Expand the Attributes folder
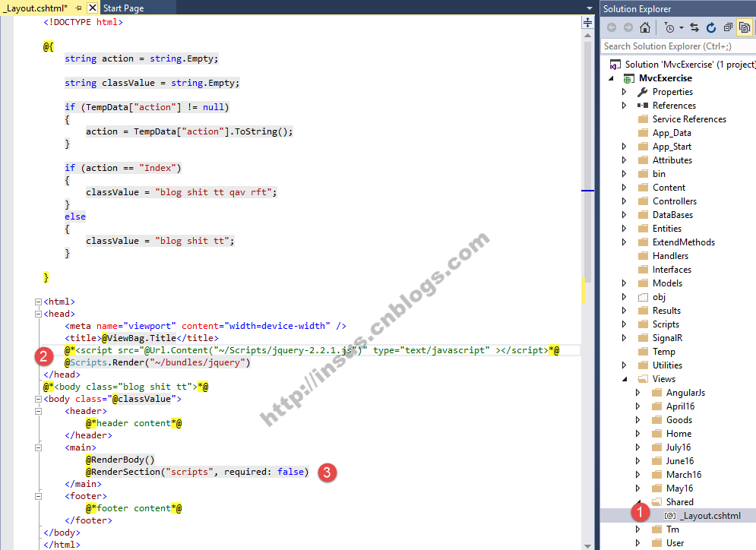Screen dimensions: 756x550 (x=624, y=160)
